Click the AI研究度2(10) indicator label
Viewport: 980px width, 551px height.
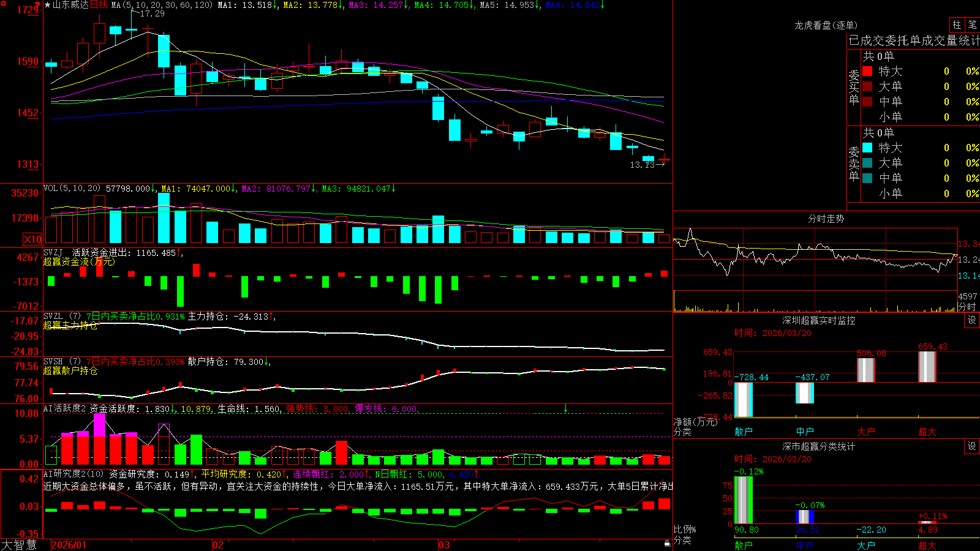[x=73, y=474]
